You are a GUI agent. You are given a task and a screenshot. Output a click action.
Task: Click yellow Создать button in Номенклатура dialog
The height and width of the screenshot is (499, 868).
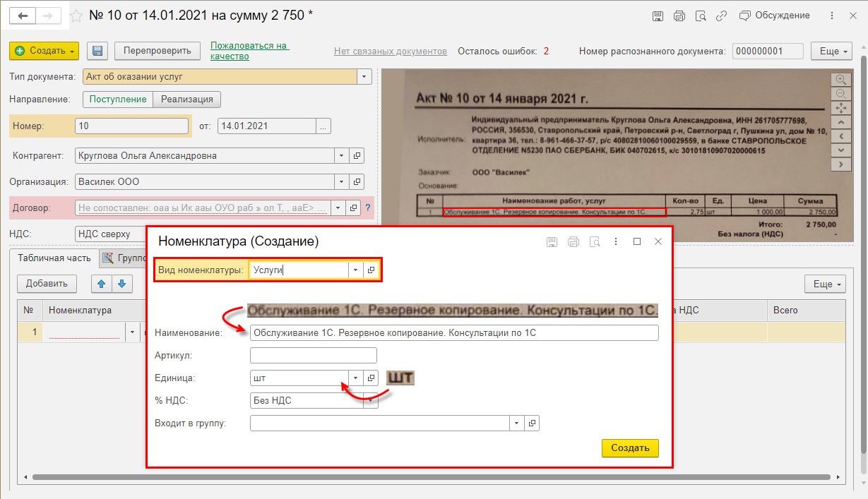(x=630, y=448)
